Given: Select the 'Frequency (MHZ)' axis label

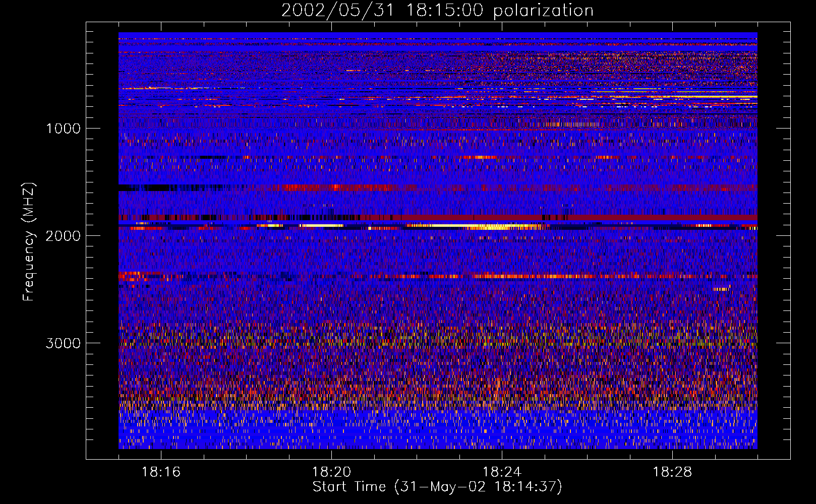Looking at the screenshot, I should (x=29, y=242).
